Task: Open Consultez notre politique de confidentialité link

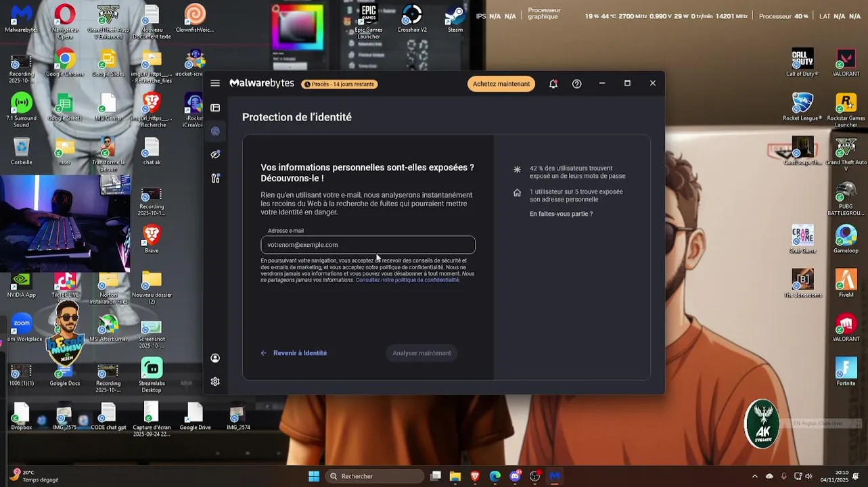Action: [x=407, y=280]
